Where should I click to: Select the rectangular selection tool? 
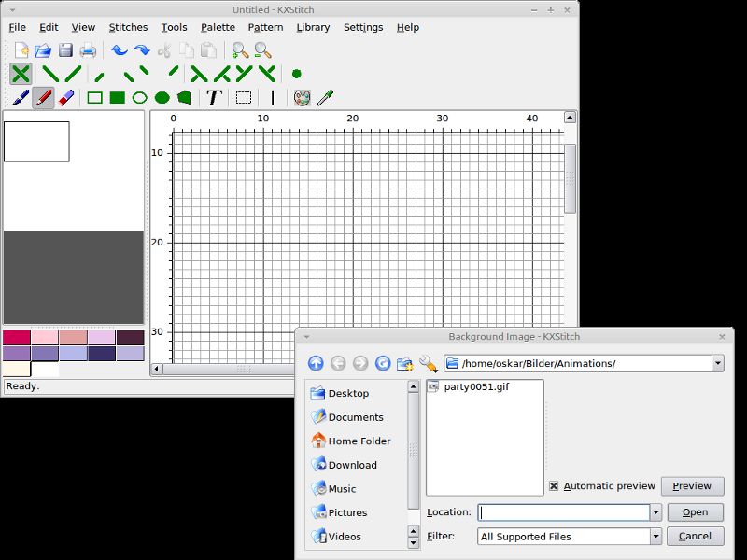[244, 98]
